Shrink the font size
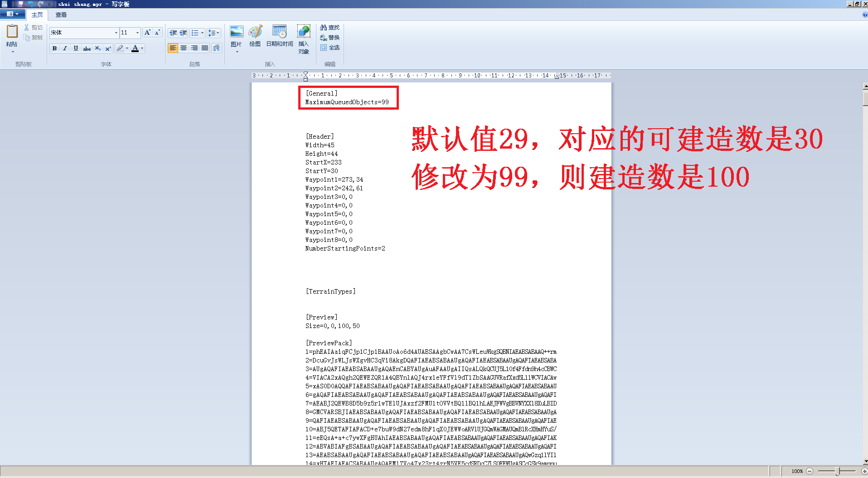The height and width of the screenshot is (478, 868). (x=157, y=33)
